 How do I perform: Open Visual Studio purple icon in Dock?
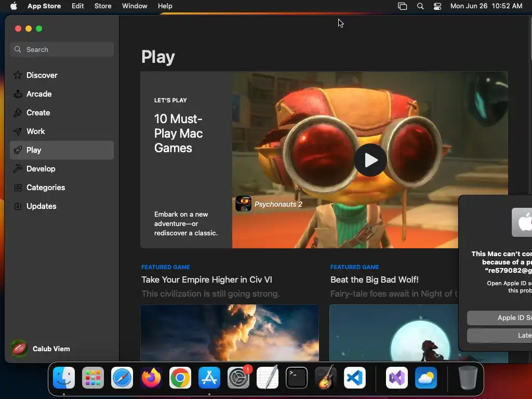[x=397, y=378]
